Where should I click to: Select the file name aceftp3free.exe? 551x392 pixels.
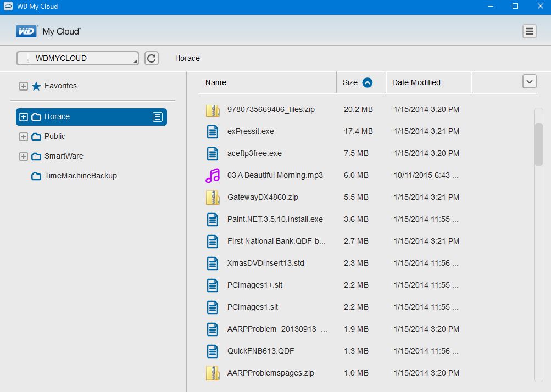click(x=254, y=153)
